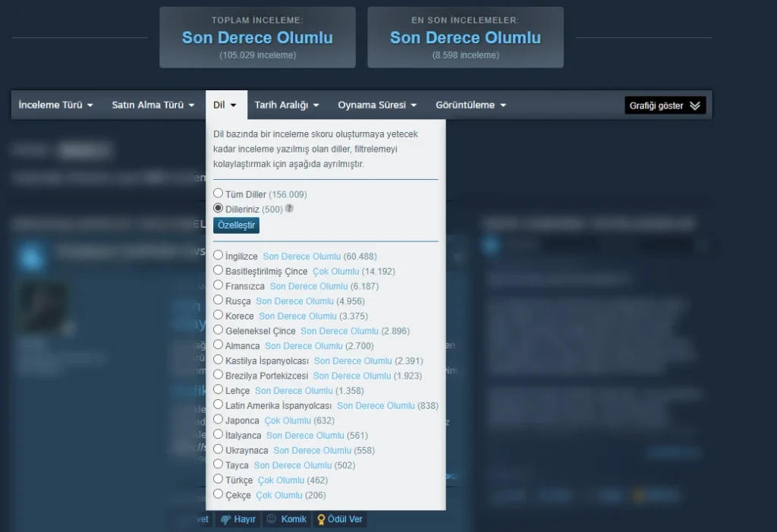
Task: Click Çok Olumlu next to Basitleştirilmiş Çince
Action: tap(336, 272)
